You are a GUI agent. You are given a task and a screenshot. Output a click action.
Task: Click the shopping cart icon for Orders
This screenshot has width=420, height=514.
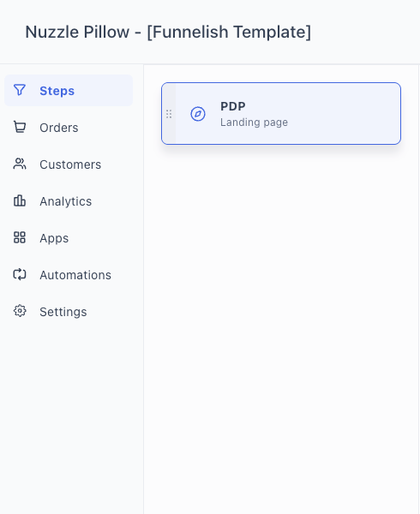tap(20, 127)
